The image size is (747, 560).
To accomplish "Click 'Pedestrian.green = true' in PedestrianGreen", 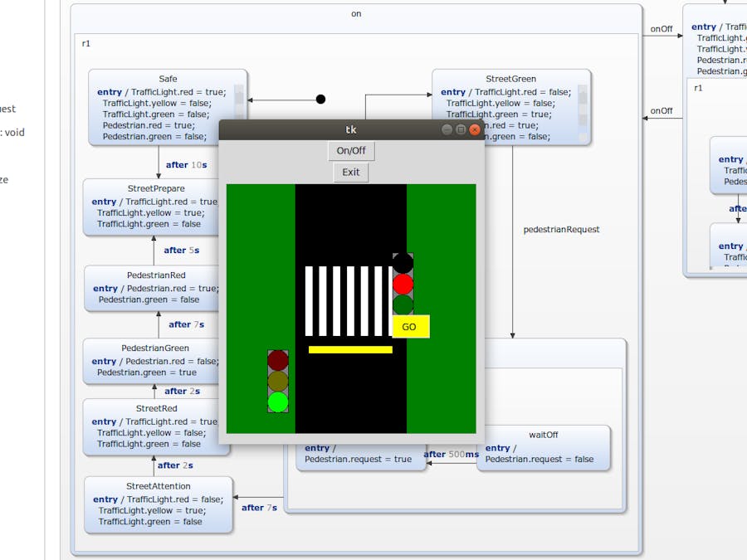I will [x=147, y=373].
